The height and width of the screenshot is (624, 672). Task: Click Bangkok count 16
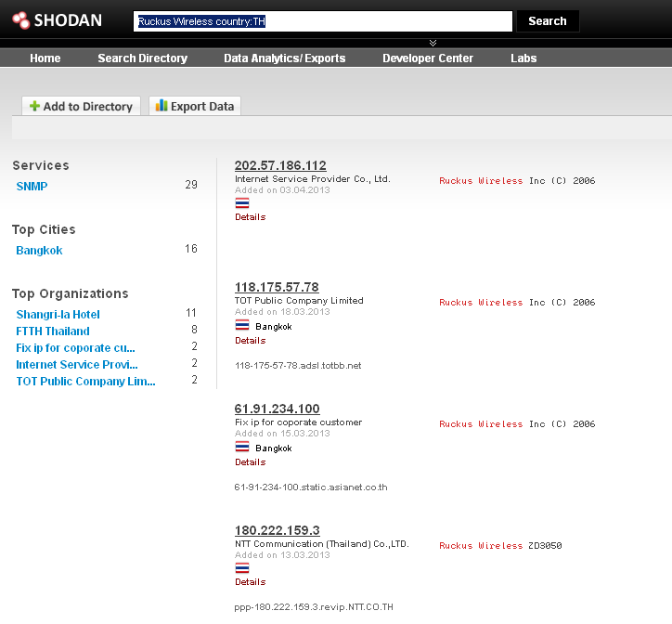(x=191, y=249)
